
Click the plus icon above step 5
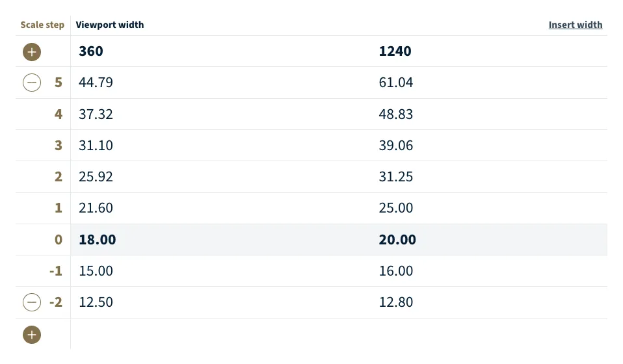coord(32,51)
